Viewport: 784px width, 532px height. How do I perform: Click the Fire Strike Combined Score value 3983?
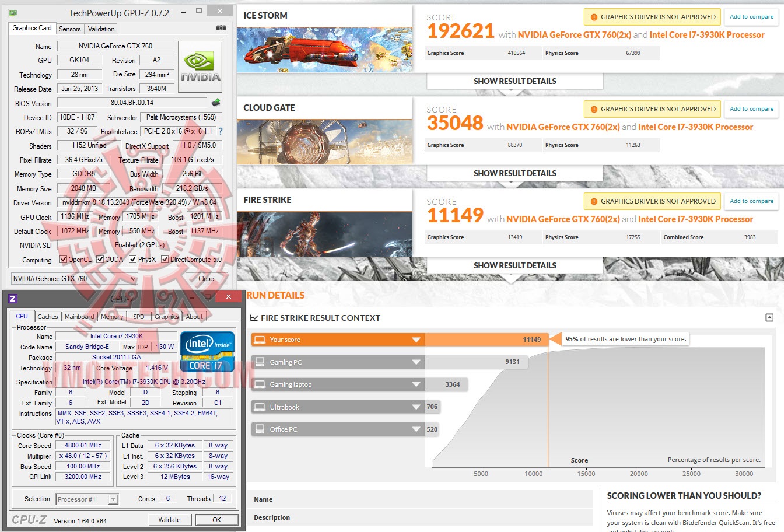750,237
